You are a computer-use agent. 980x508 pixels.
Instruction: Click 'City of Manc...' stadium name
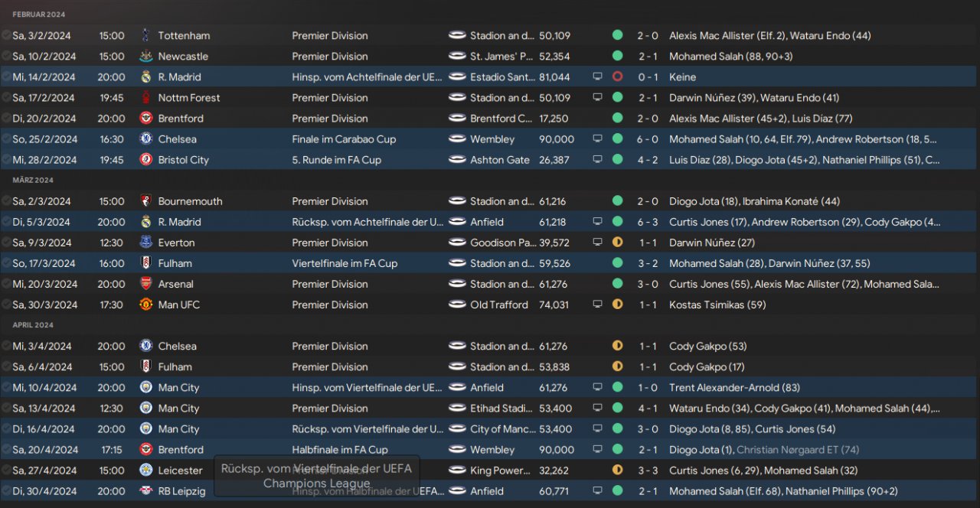pos(502,429)
